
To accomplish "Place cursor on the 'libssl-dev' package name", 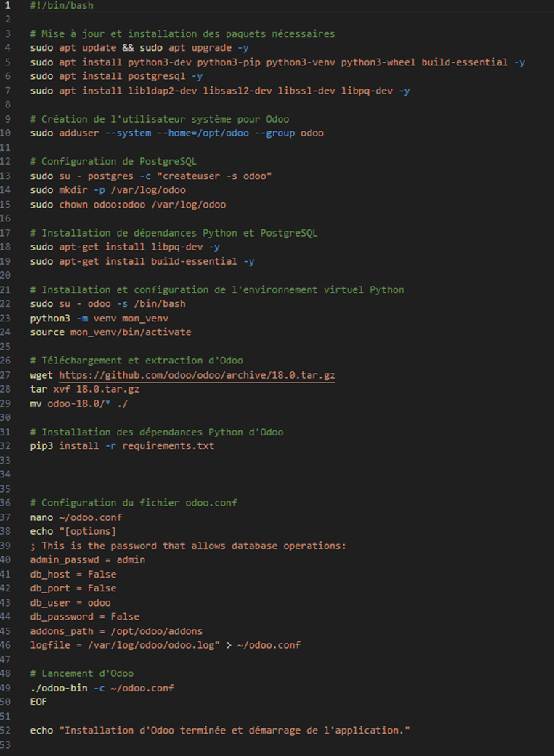I will (306, 91).
